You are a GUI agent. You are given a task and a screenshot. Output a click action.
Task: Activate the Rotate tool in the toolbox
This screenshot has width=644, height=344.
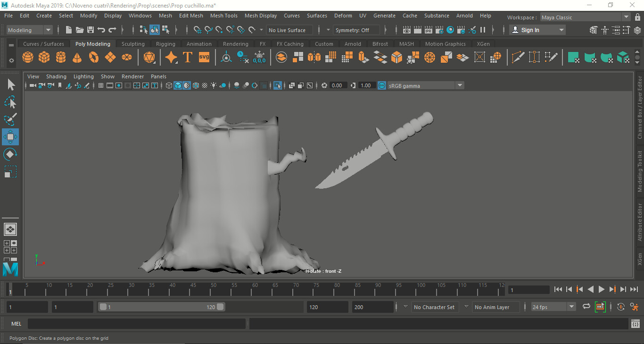(10, 154)
